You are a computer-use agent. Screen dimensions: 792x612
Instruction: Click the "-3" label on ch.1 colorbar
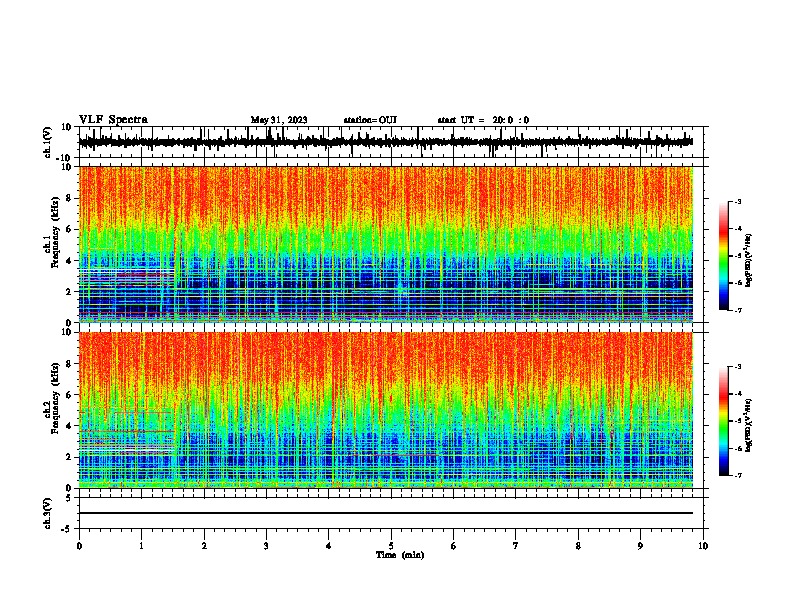tap(738, 202)
